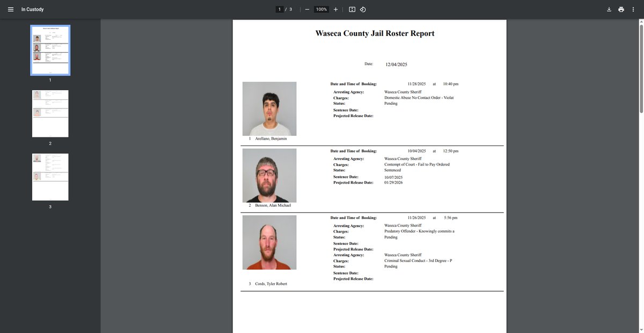Select sentence date 10/07/2025
The image size is (644, 333).
[393, 177]
